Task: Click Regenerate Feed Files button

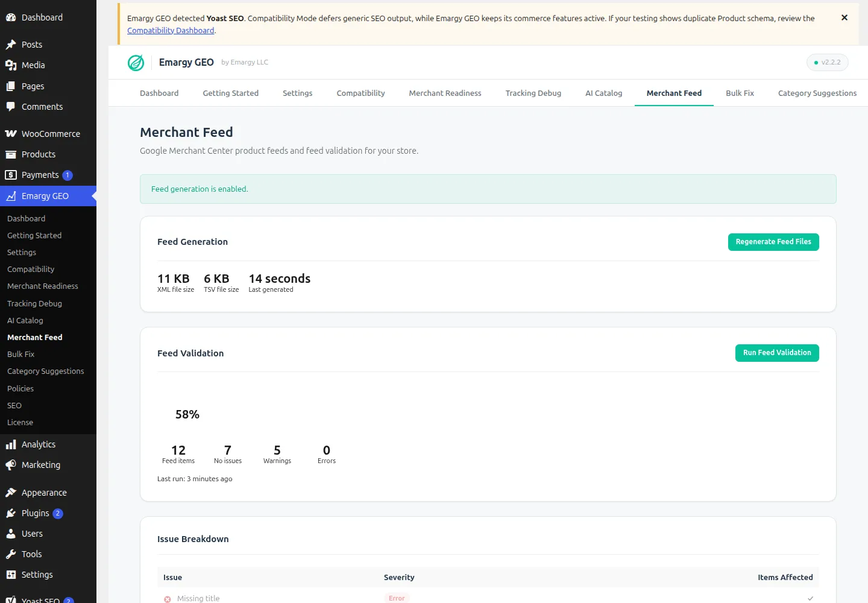Action: point(773,242)
